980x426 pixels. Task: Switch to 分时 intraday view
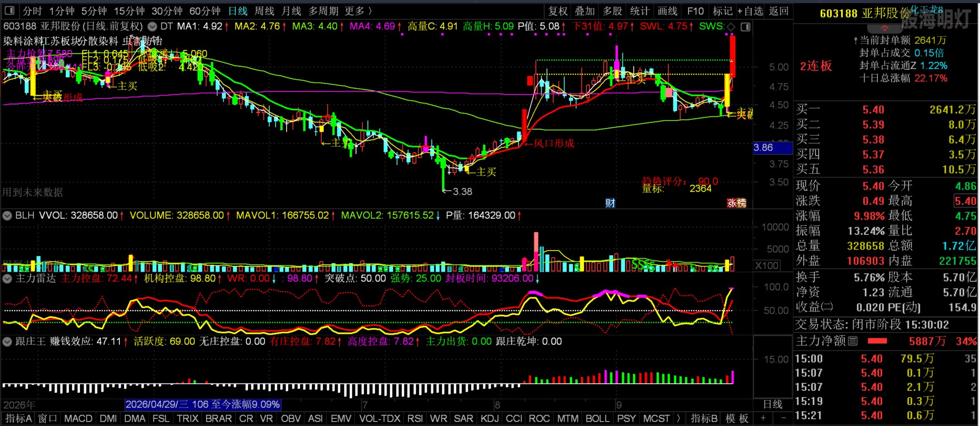pyautogui.click(x=32, y=11)
